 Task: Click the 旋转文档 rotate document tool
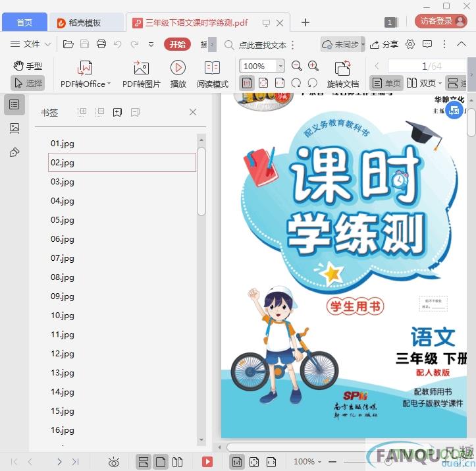click(343, 74)
